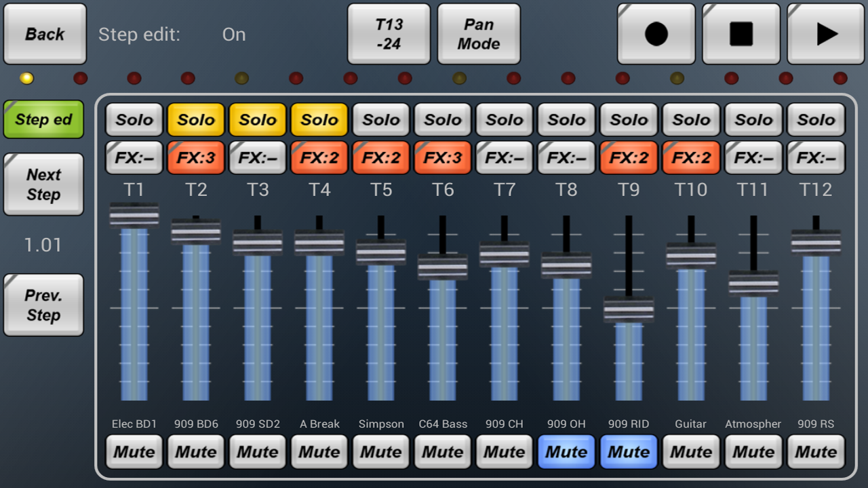The width and height of the screenshot is (868, 488).
Task: Unmute the 909 RID track
Action: [x=629, y=451]
